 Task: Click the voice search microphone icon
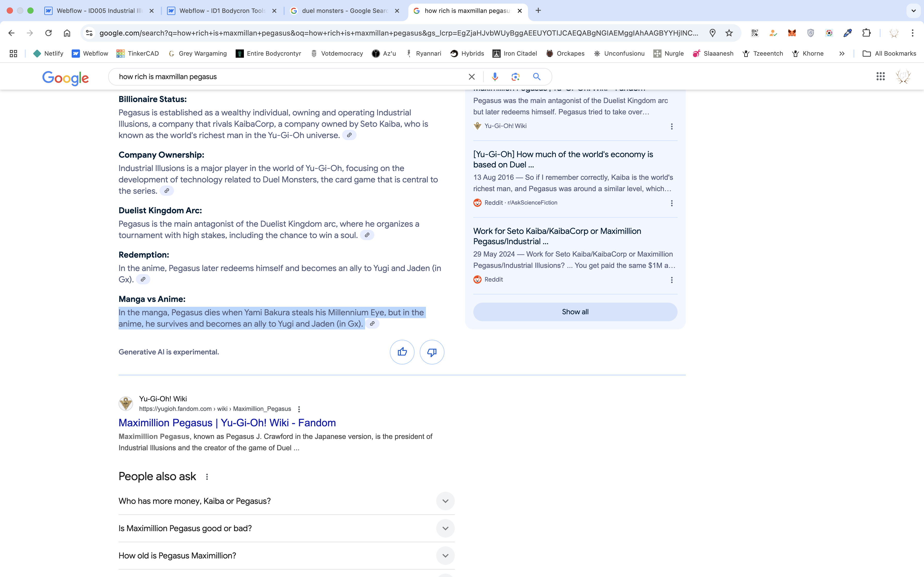tap(495, 77)
